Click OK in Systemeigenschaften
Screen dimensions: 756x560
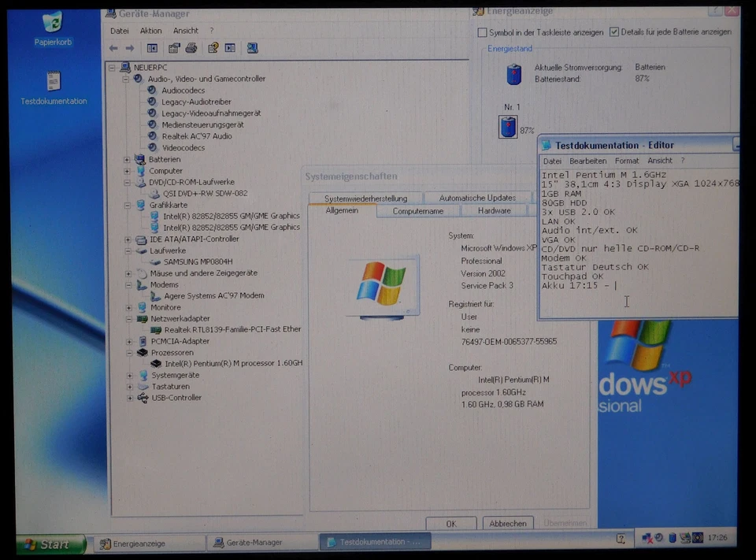click(x=451, y=524)
